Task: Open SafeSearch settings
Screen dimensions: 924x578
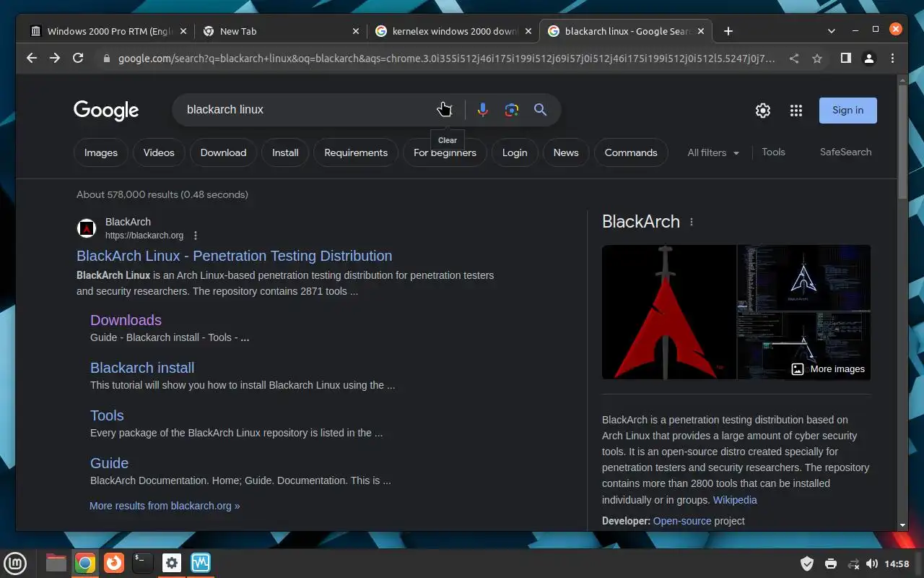Action: tap(845, 152)
